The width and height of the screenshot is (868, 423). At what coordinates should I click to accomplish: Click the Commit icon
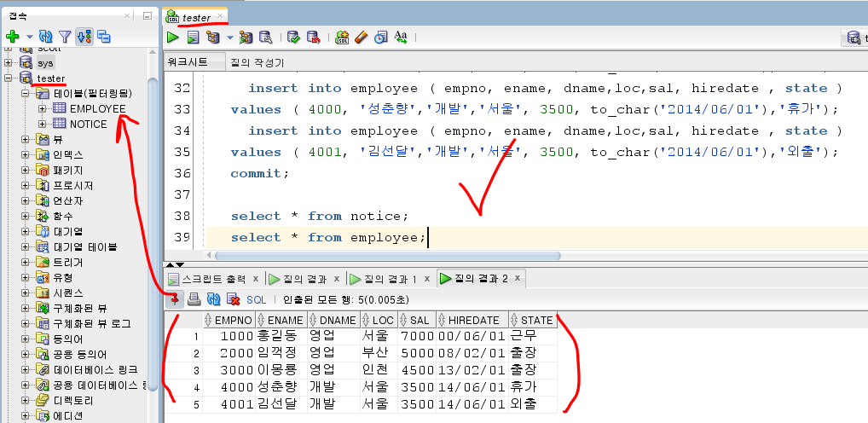(x=294, y=37)
